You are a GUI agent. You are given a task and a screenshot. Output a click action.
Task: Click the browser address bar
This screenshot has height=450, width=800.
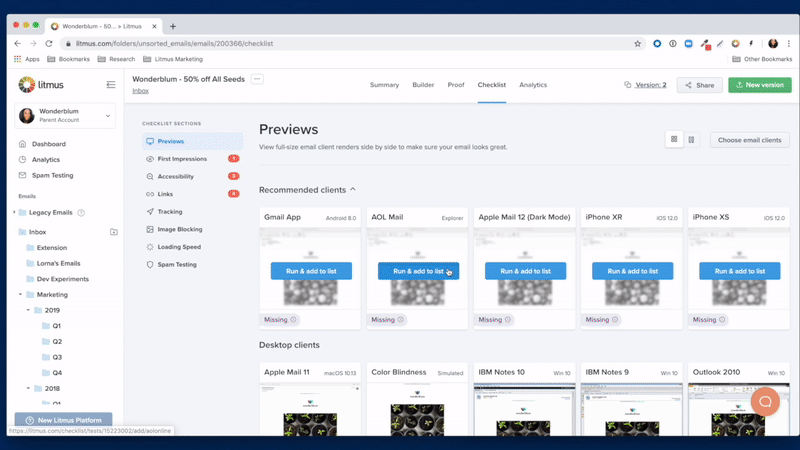352,43
